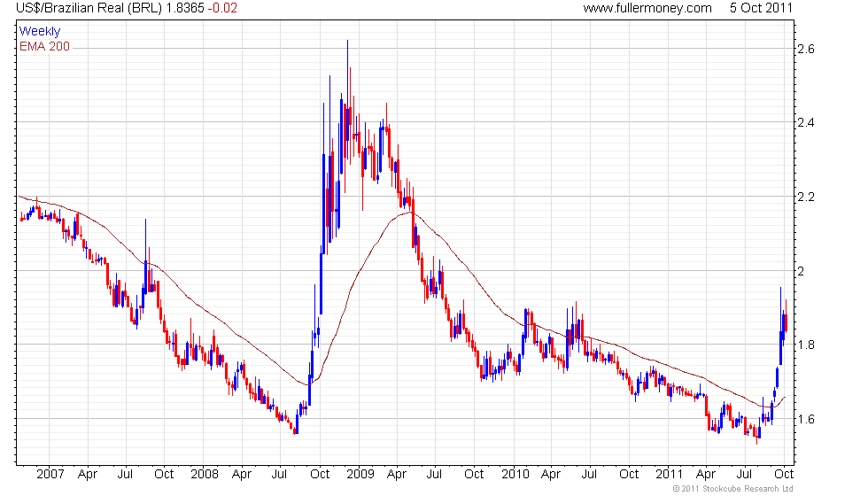Click the Jul label after 2008
This screenshot has width=868, height=496.
(x=280, y=474)
